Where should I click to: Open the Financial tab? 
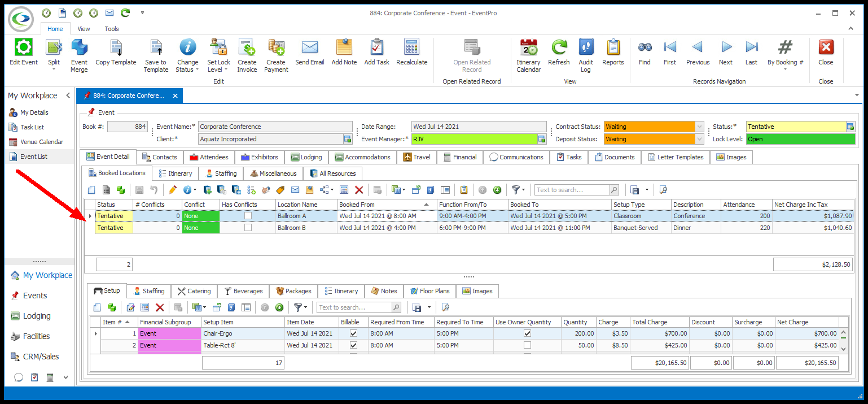[x=459, y=157]
